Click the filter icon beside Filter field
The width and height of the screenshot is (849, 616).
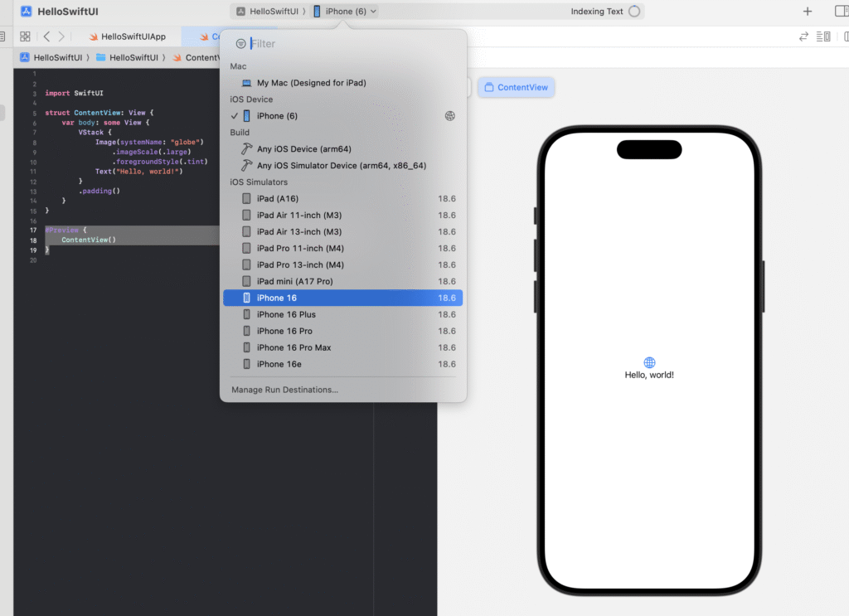pos(241,44)
